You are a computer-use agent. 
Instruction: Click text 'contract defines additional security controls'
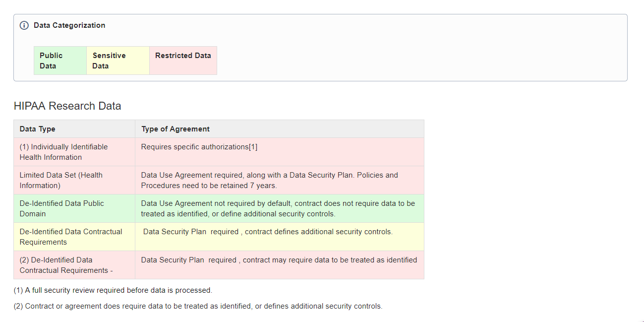pyautogui.click(x=319, y=232)
